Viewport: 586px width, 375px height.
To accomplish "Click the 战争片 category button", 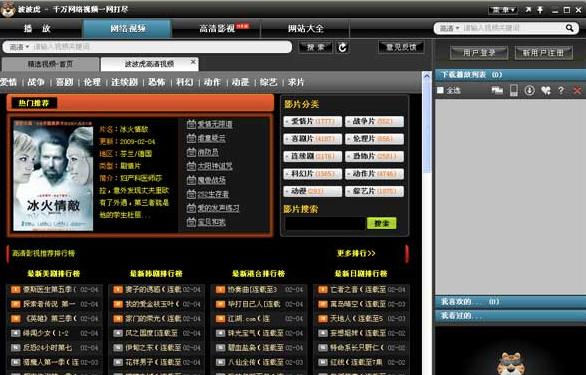I will (374, 122).
